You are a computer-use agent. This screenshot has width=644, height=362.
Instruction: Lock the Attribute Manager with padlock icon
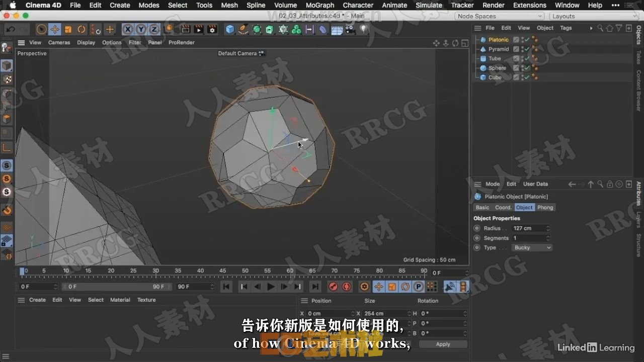click(610, 184)
